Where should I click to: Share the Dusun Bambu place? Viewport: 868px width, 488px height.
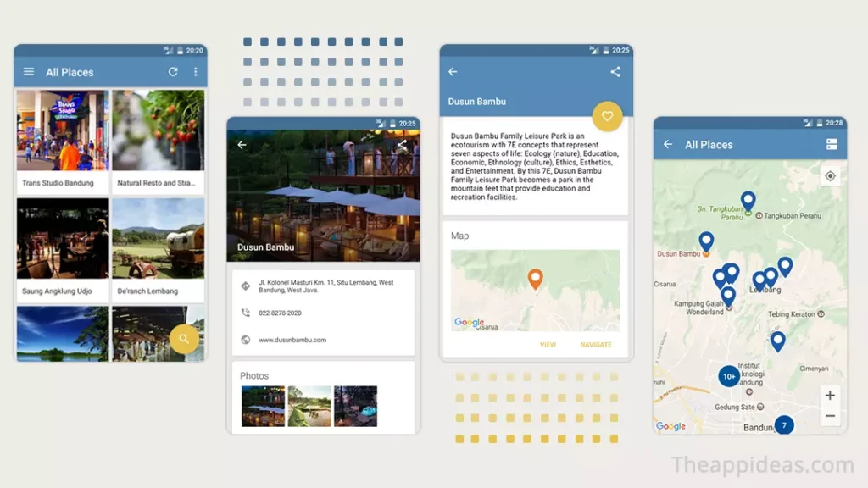[x=615, y=72]
